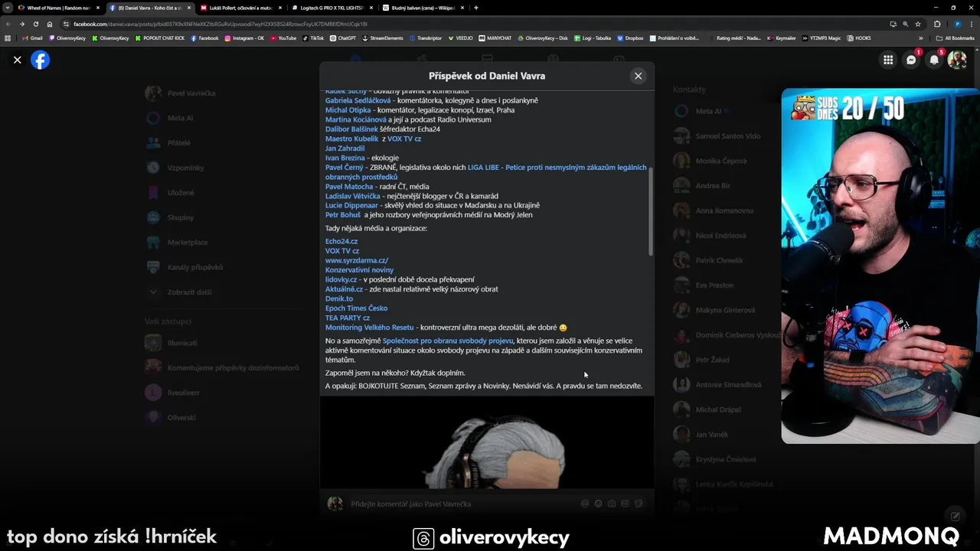Screen dimensions: 980x551
Task: Open the Maestro Kubelík link
Action: coord(351,139)
